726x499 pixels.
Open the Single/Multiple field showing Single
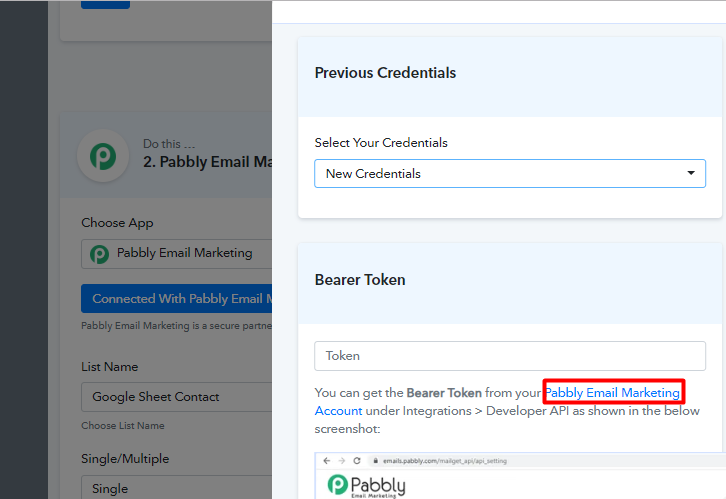tap(176, 487)
